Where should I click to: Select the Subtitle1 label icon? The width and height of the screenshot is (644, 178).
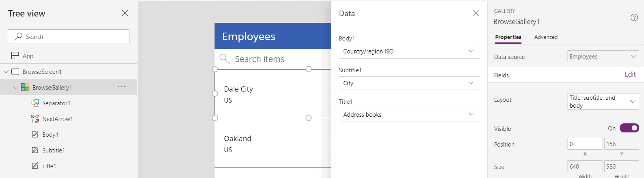[x=35, y=150]
